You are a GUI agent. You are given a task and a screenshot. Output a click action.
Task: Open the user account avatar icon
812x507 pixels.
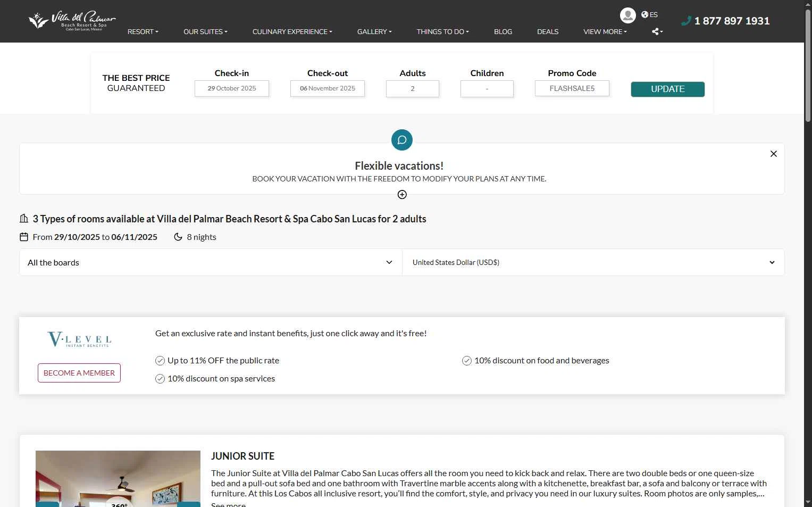628,15
